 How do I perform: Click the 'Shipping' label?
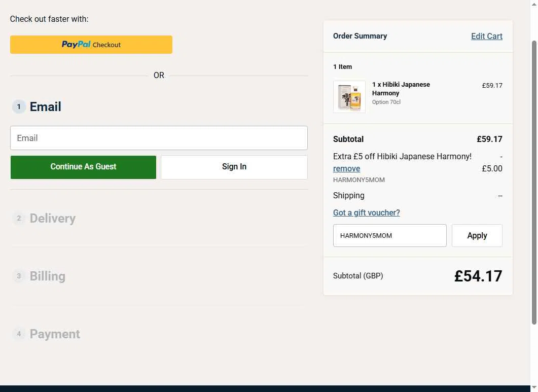(348, 195)
